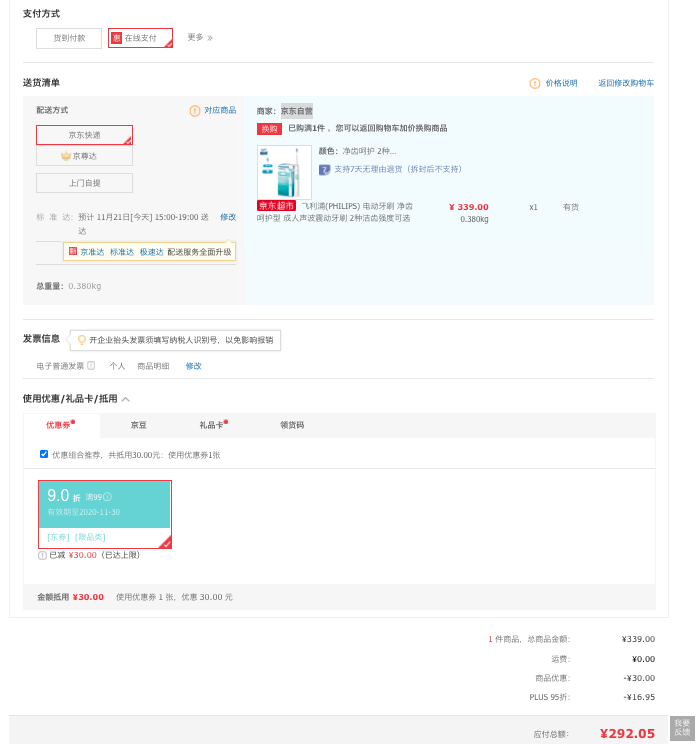Viewport: 698px width, 744px height.
Task: Open 价格说明 price explanation link
Action: (x=561, y=84)
